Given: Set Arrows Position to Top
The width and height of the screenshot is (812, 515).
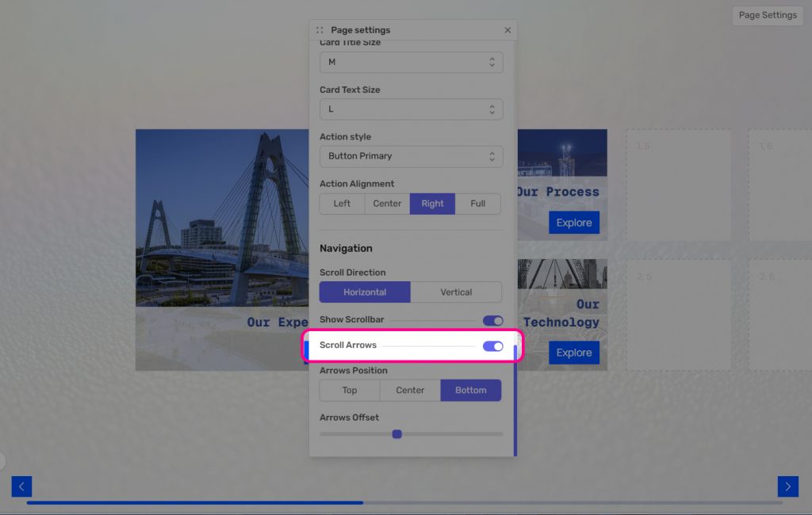Looking at the screenshot, I should click(350, 391).
